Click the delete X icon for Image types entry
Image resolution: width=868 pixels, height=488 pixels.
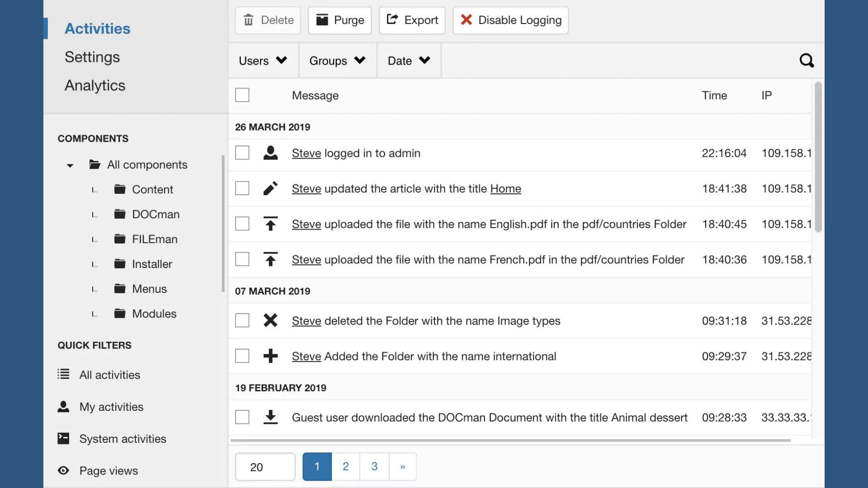point(270,320)
